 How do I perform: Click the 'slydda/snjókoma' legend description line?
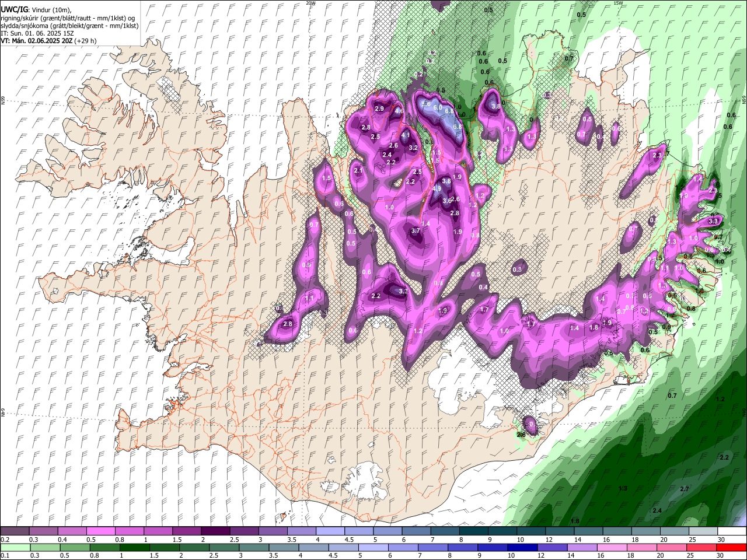(x=69, y=26)
